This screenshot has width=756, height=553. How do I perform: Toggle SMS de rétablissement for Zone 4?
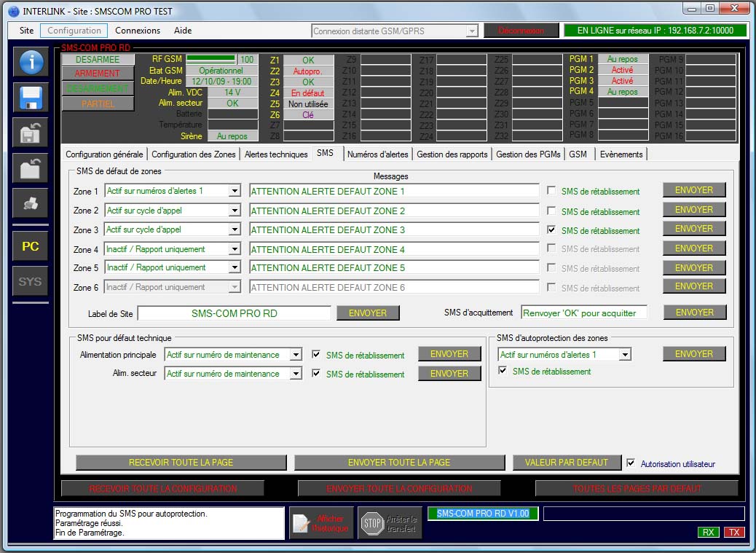551,248
